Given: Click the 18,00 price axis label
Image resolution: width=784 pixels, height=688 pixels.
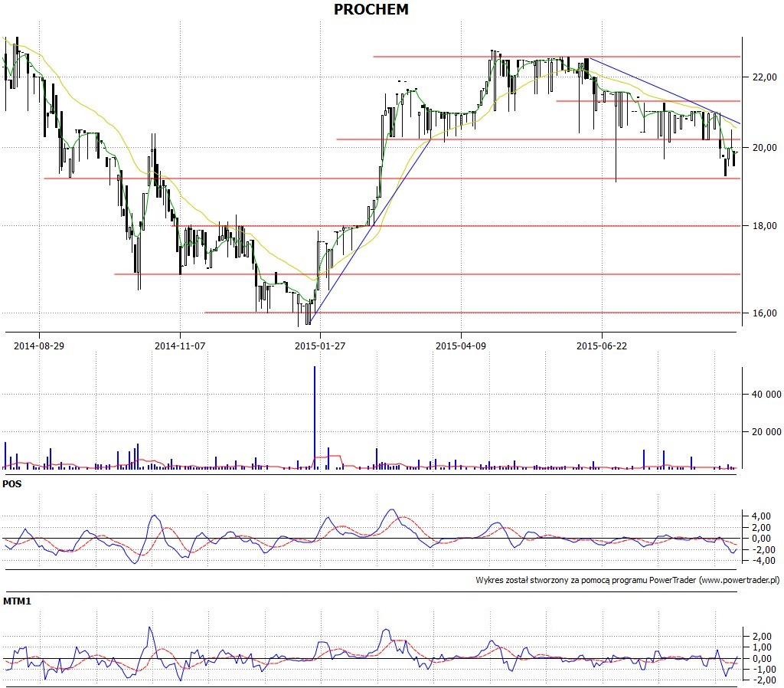Looking at the screenshot, I should tap(765, 226).
